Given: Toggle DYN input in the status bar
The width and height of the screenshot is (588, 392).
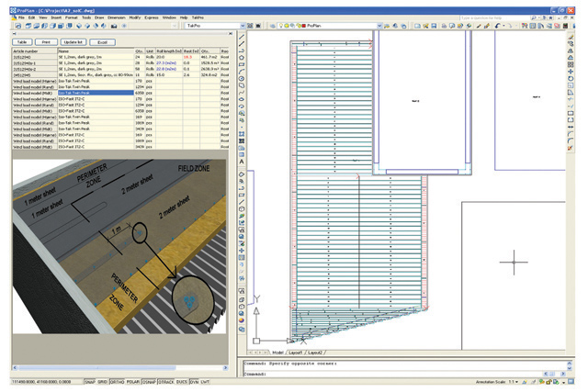Looking at the screenshot, I should coord(194,382).
